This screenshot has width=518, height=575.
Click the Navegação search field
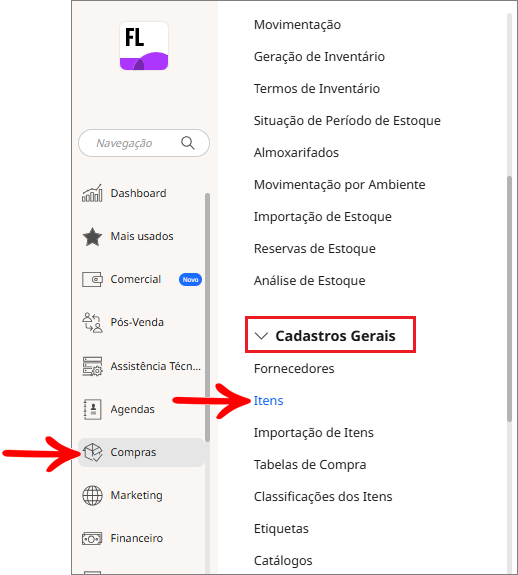(x=144, y=143)
